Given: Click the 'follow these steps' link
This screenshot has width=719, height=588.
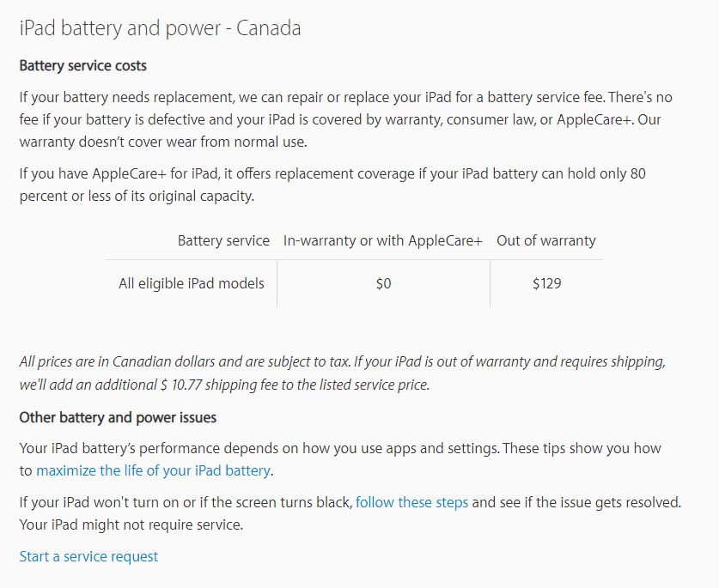Looking at the screenshot, I should pos(411,502).
